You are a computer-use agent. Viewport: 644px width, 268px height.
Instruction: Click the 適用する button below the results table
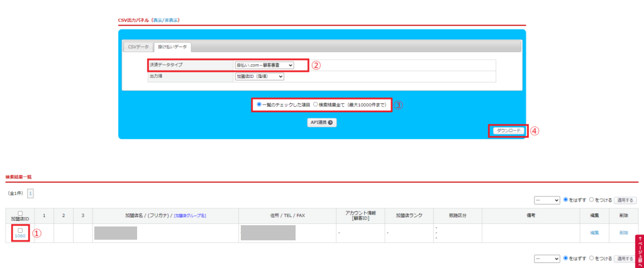(x=625, y=259)
